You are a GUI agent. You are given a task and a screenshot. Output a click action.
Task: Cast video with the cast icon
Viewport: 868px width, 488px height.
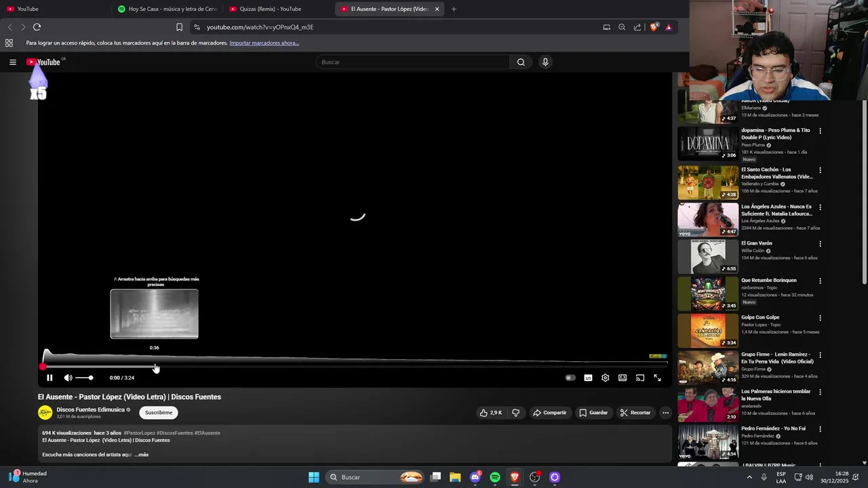click(x=639, y=378)
